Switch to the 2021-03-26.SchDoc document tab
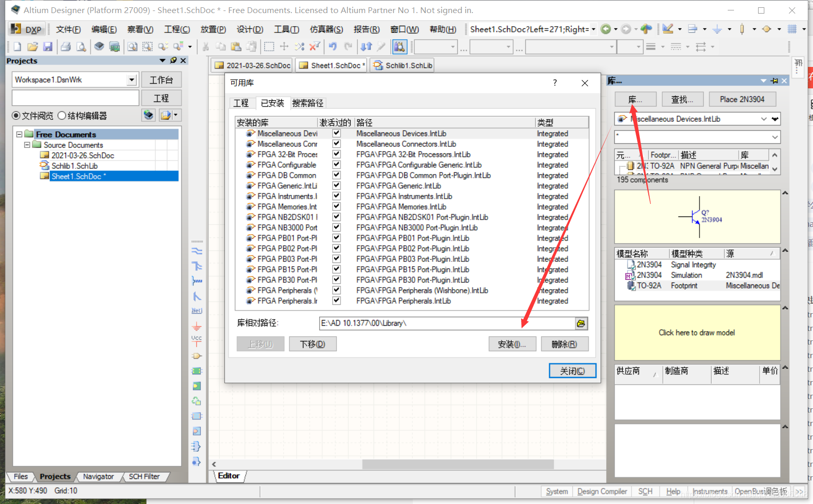This screenshot has width=813, height=504. (253, 65)
